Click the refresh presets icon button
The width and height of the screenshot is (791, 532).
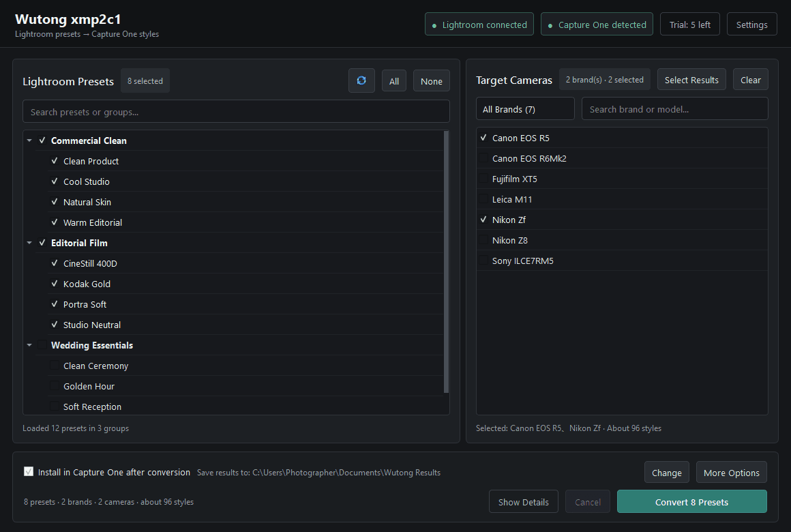(x=361, y=80)
